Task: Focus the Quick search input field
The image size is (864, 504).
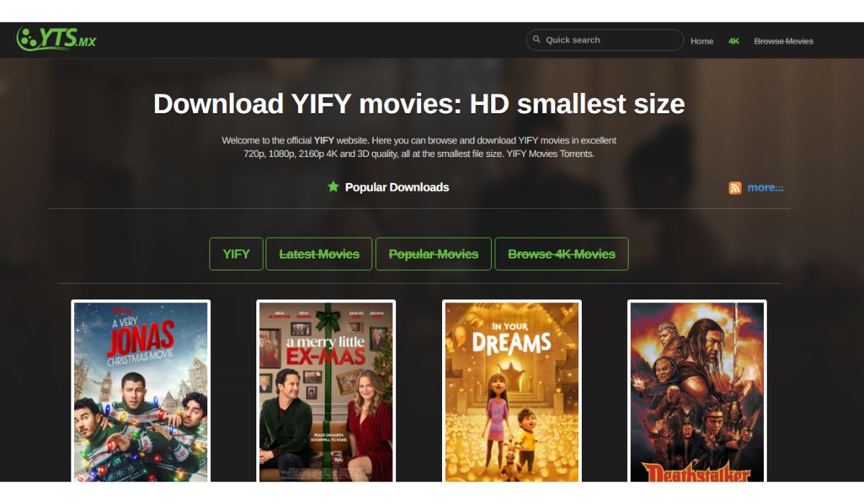Action: (608, 40)
